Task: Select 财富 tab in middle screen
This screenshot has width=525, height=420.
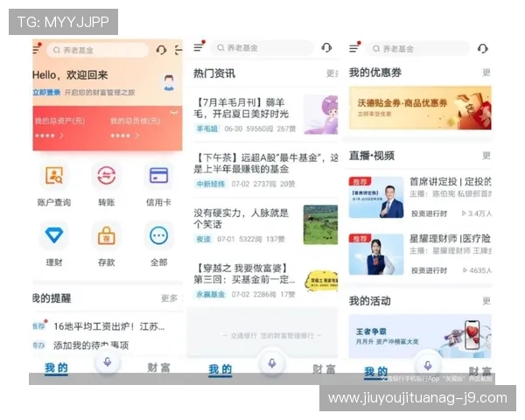Action: click(x=324, y=369)
